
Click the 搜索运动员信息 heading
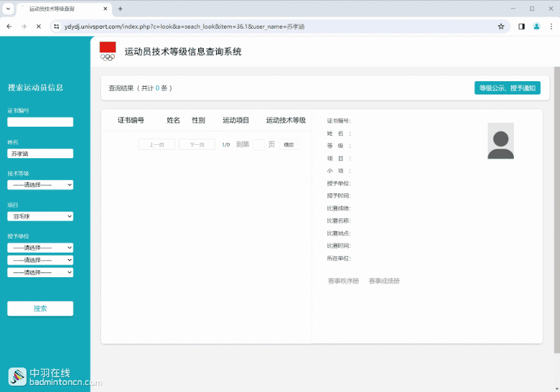(x=36, y=87)
